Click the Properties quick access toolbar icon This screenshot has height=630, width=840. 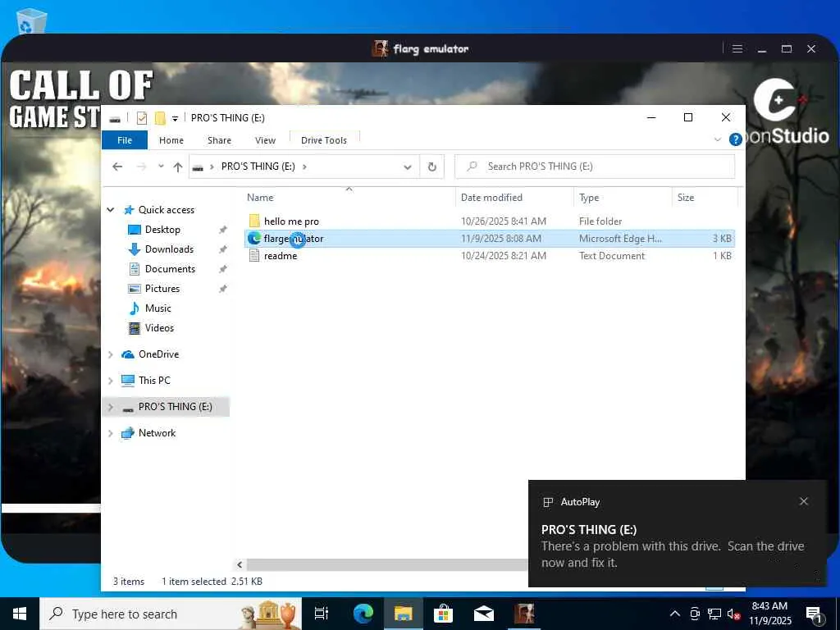(141, 118)
